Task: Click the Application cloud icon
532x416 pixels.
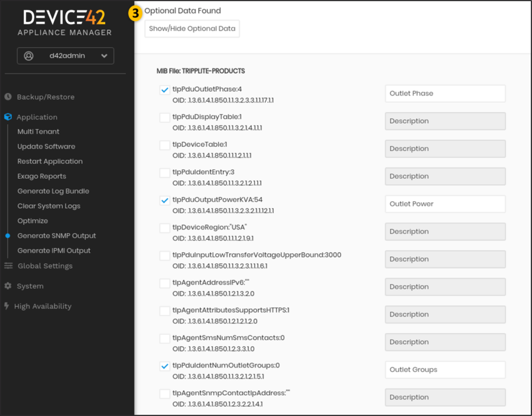Action: point(8,117)
